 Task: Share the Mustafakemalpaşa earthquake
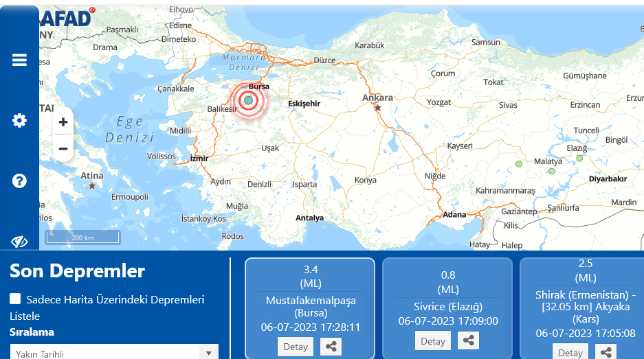point(331,347)
